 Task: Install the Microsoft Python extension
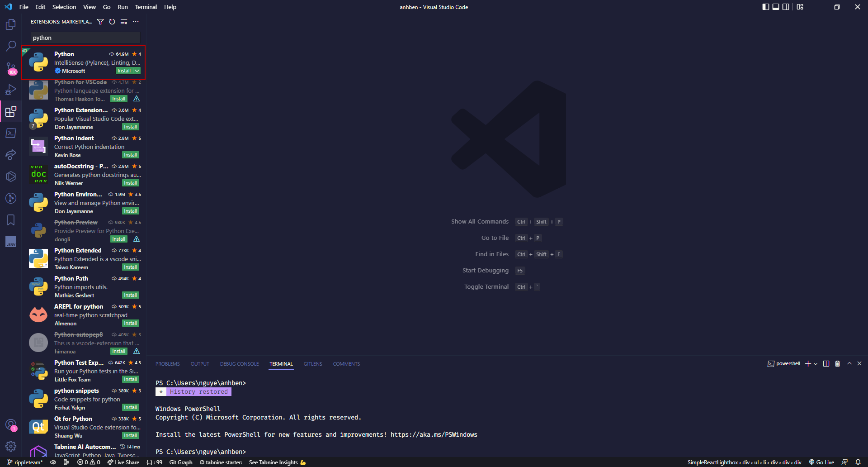(124, 71)
